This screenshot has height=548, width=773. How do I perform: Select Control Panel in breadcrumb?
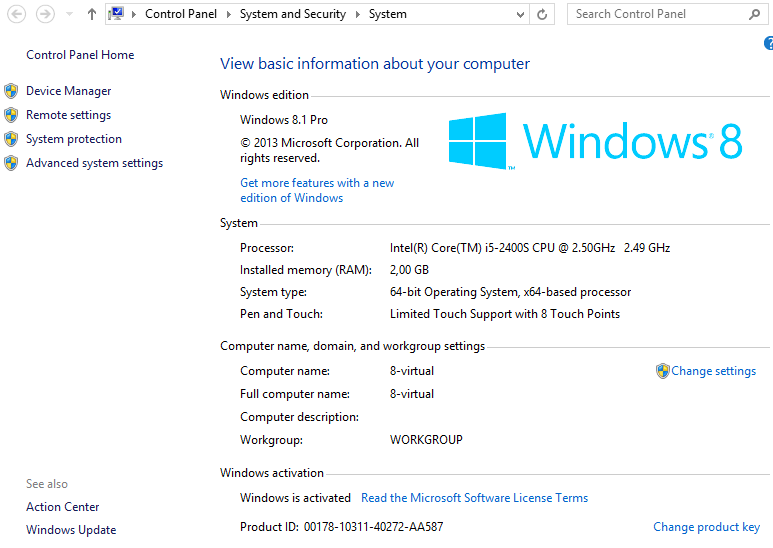[x=180, y=14]
